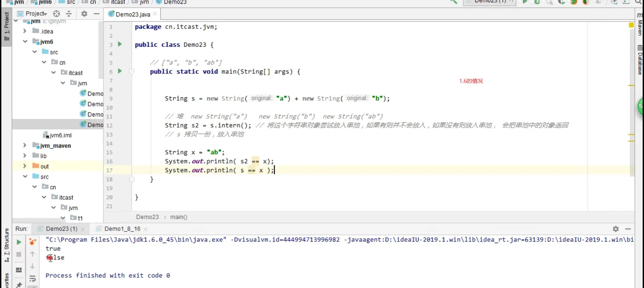Click the stop process square icon

pyautogui.click(x=19, y=254)
